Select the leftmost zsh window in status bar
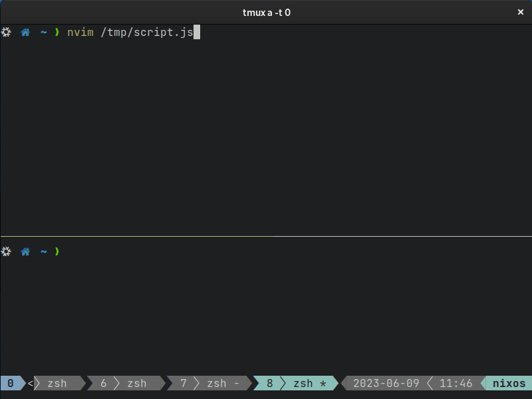 tap(57, 384)
